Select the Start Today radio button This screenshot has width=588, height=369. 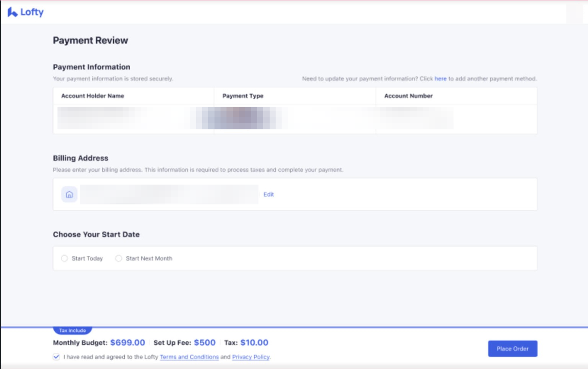[x=64, y=258]
